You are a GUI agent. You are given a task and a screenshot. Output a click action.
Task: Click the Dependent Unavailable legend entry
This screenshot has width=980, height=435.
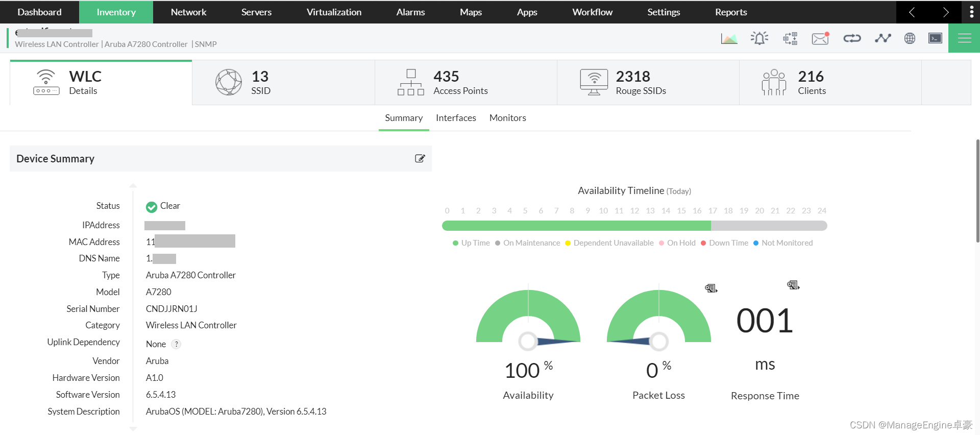pyautogui.click(x=609, y=243)
